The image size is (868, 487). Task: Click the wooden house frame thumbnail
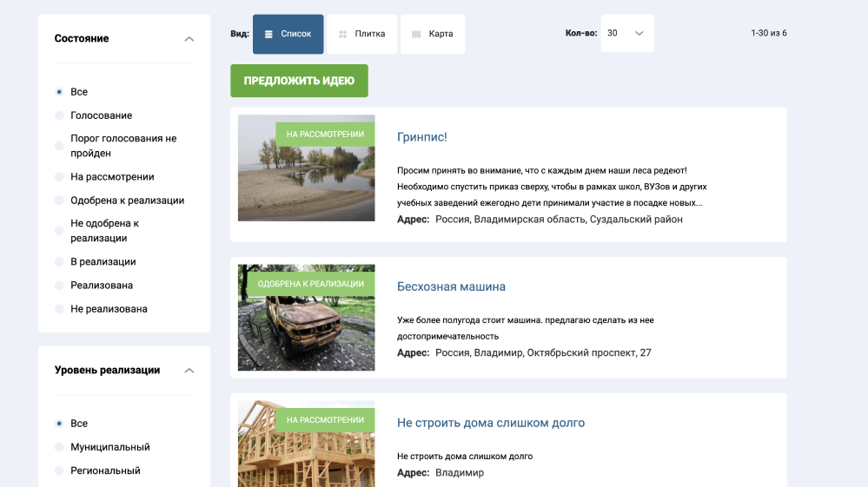[x=306, y=444]
